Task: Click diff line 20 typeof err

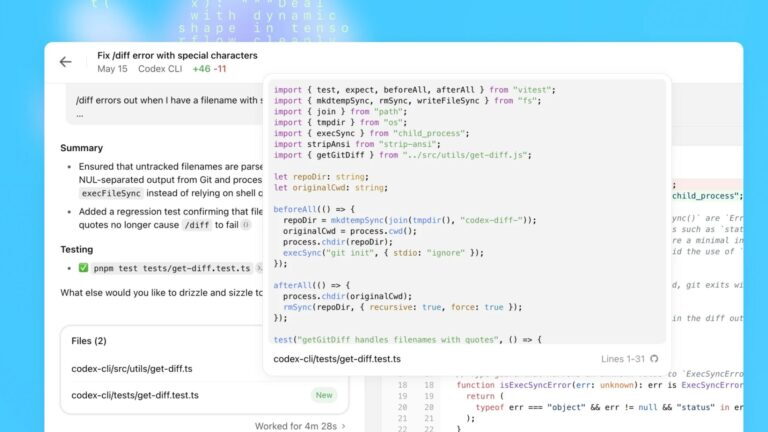Action: pyautogui.click(x=609, y=408)
